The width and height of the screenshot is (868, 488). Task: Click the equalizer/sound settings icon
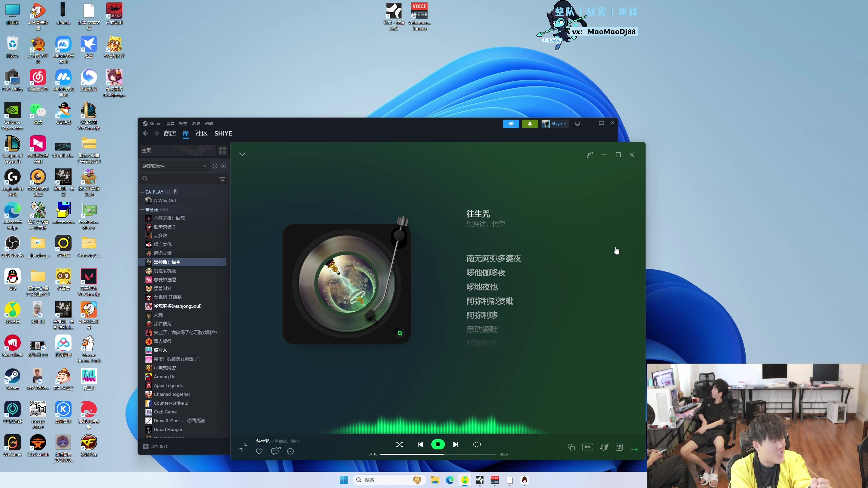(604, 447)
